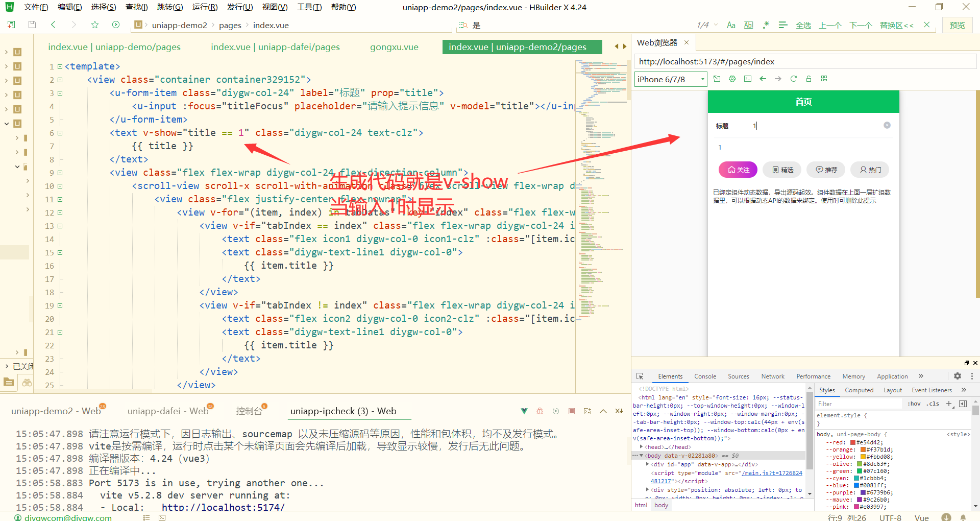Fold the u-form-item block on line 3

(x=60, y=93)
